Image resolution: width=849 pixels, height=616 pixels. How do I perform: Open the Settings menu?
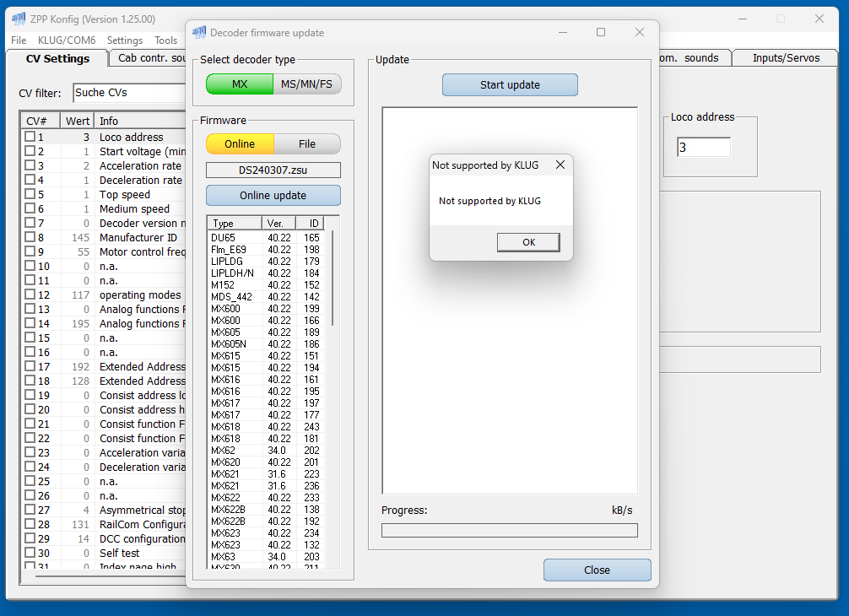pos(125,41)
